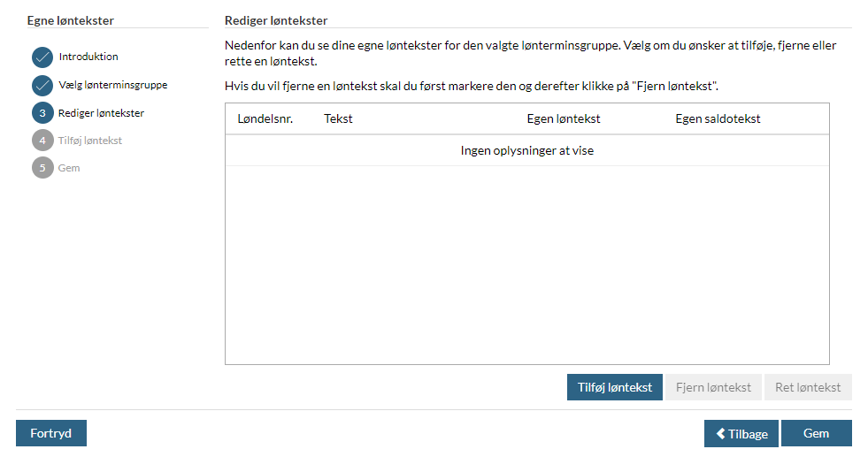Click the Fjern løntekst button

click(713, 387)
